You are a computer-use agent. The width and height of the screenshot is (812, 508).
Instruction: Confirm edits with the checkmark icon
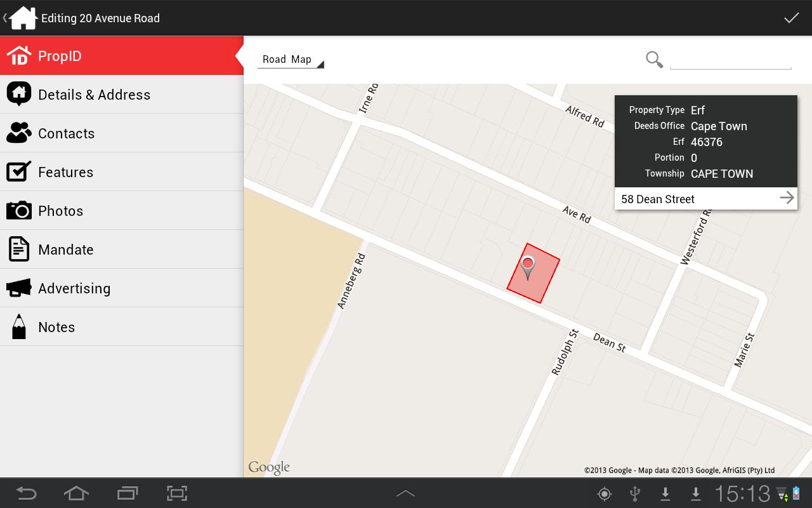(791, 18)
